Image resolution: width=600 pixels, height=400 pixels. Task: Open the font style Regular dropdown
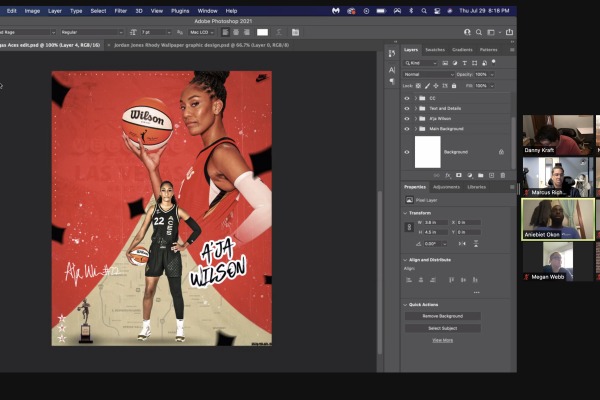(x=92, y=32)
